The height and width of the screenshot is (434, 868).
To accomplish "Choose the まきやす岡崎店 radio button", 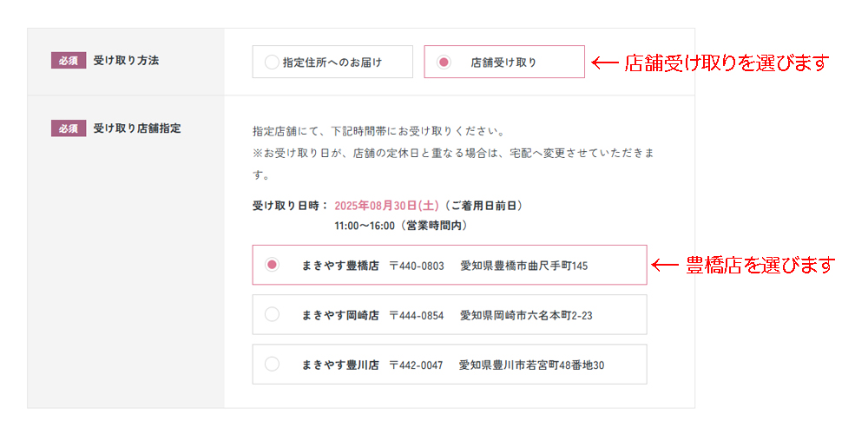I will [272, 315].
